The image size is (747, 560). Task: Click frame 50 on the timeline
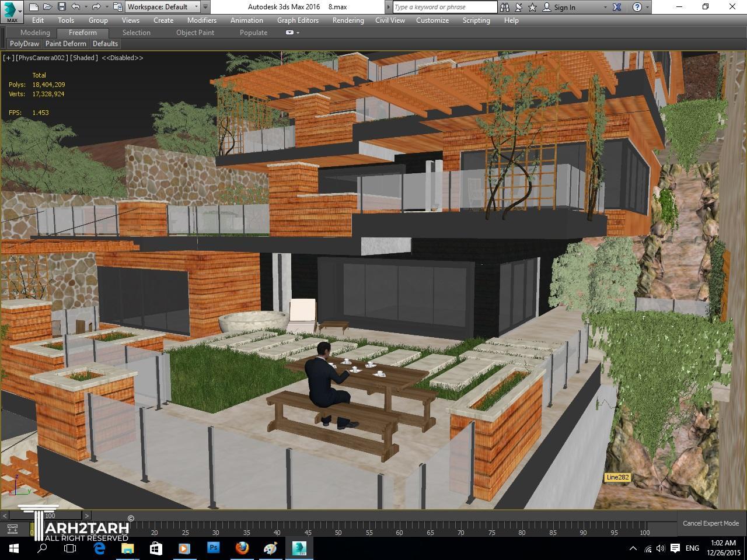tap(338, 532)
